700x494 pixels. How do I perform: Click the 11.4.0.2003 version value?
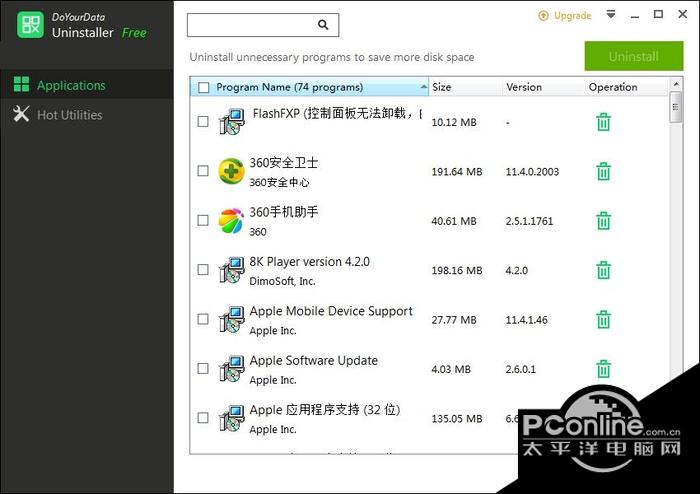tap(532, 172)
